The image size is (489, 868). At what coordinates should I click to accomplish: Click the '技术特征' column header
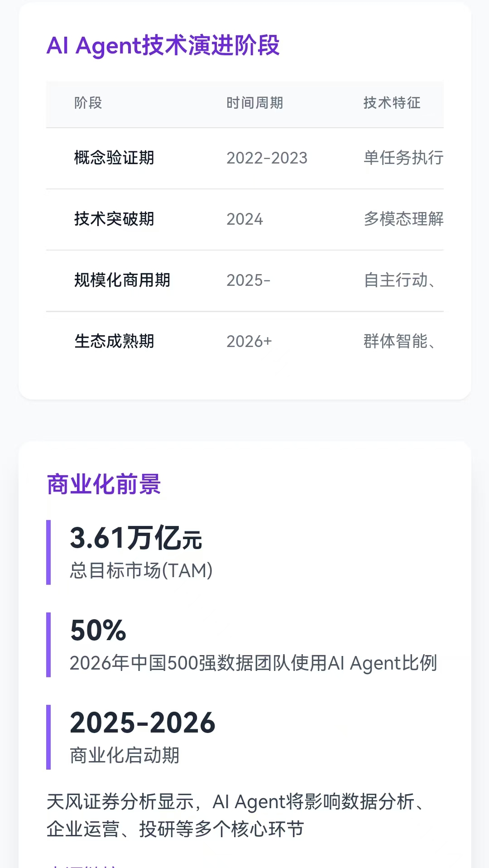tap(392, 103)
